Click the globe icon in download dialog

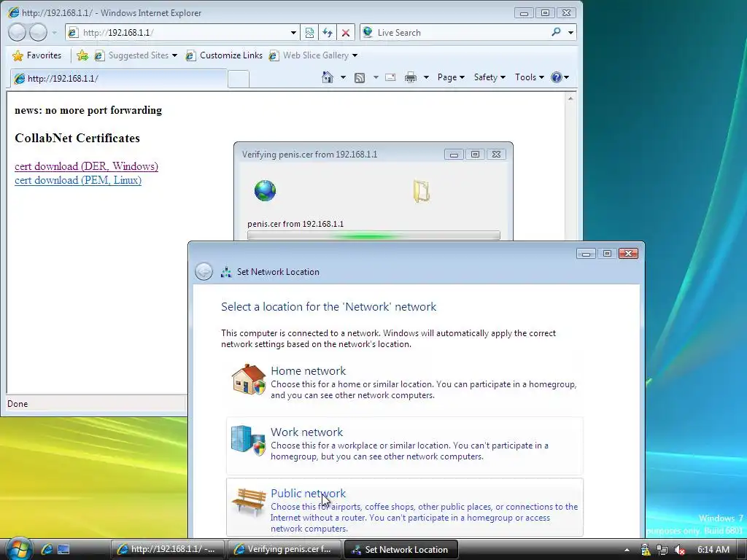point(265,190)
